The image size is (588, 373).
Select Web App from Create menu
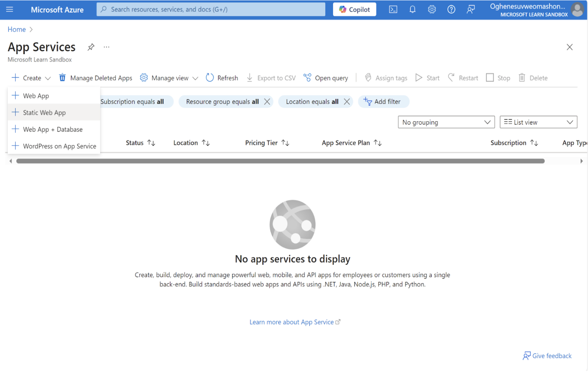click(x=54, y=96)
